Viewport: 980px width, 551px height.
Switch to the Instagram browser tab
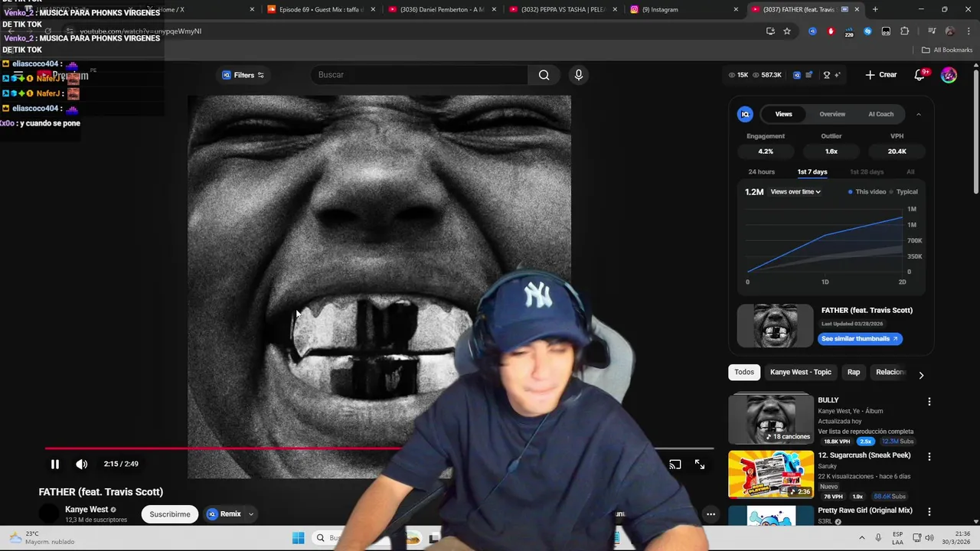pos(683,10)
